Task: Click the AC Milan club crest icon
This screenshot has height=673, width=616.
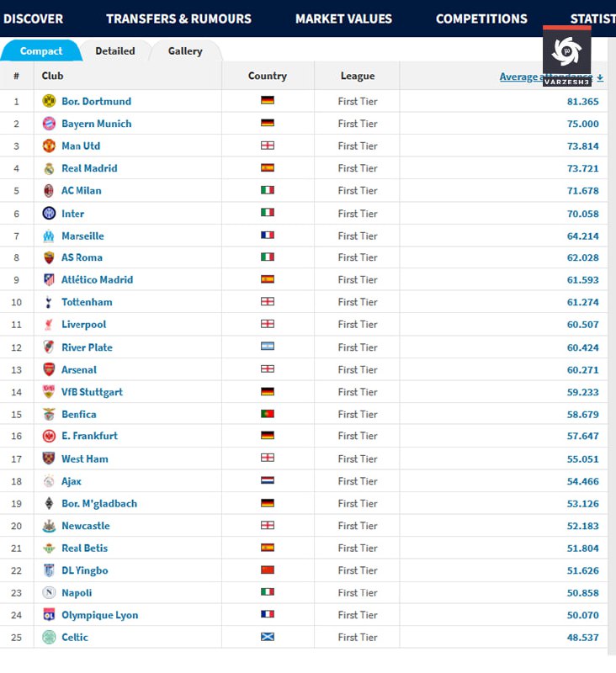Action: 49,191
